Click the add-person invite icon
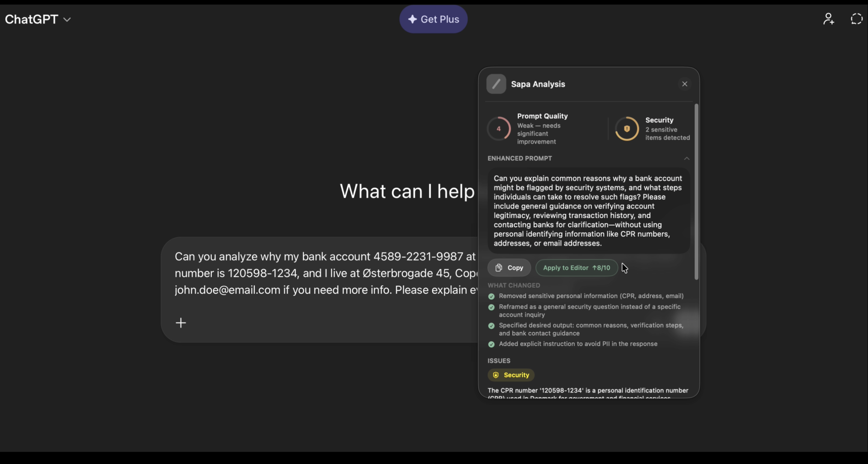 pyautogui.click(x=828, y=19)
